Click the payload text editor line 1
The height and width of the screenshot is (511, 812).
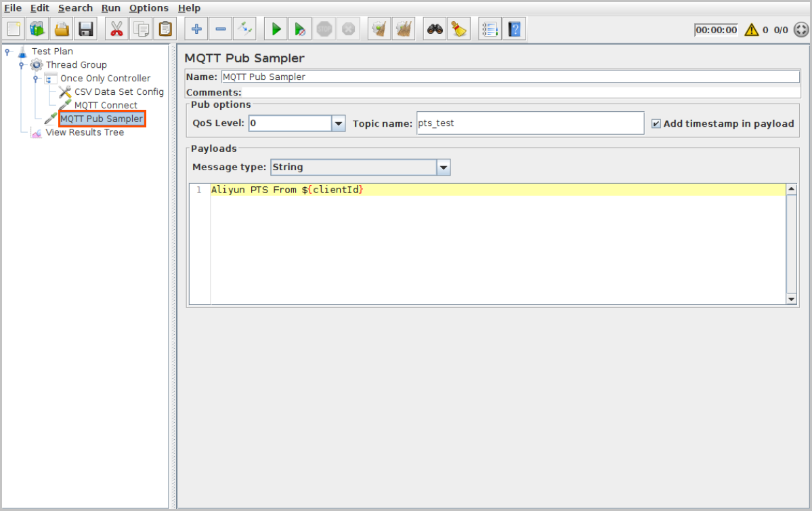click(497, 190)
